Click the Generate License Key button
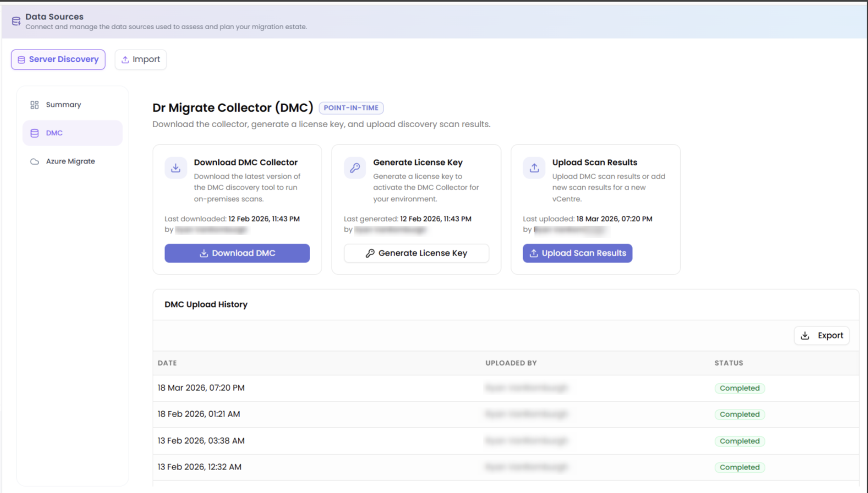 [416, 253]
